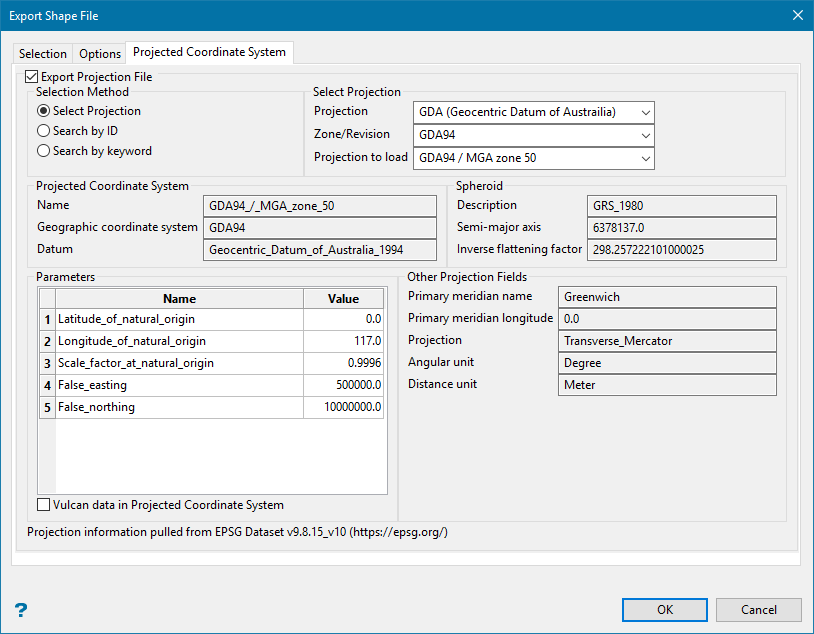Close the Export Shape File dialog

(796, 15)
